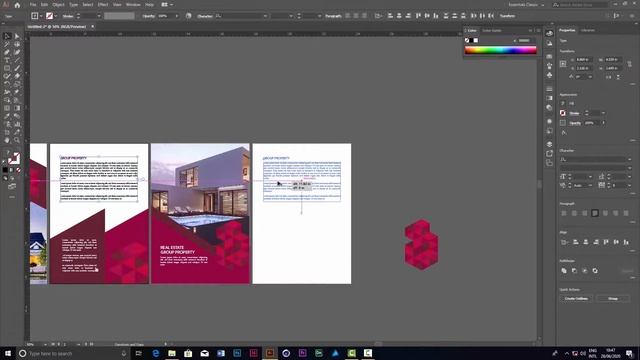Select the Selection tool (black arrow)
Image resolution: width=640 pixels, height=360 pixels.
pyautogui.click(x=7, y=36)
